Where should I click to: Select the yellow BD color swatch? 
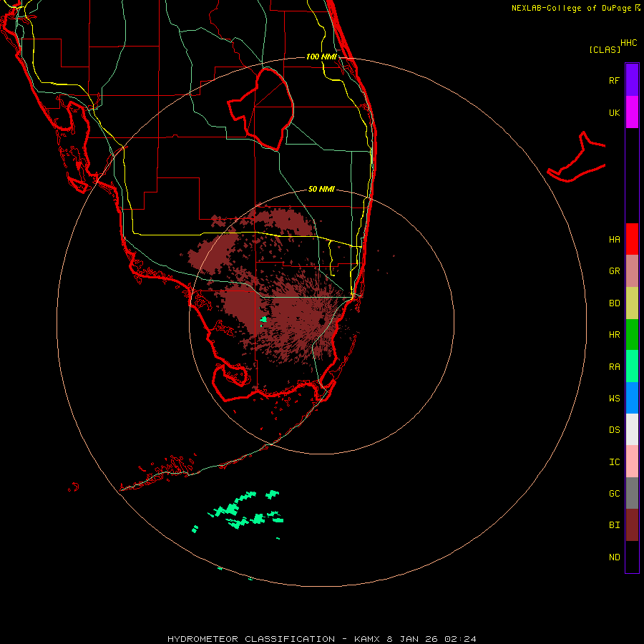(632, 303)
